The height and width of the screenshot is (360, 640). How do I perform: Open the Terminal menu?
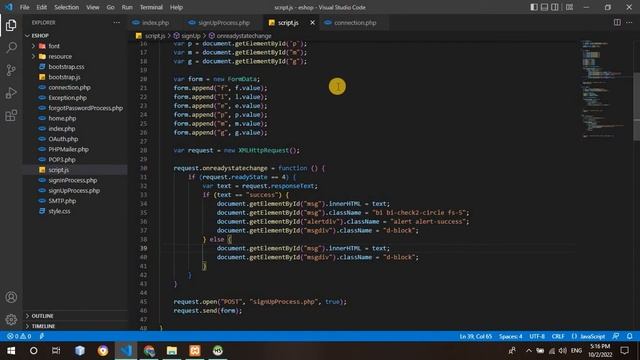[151, 7]
